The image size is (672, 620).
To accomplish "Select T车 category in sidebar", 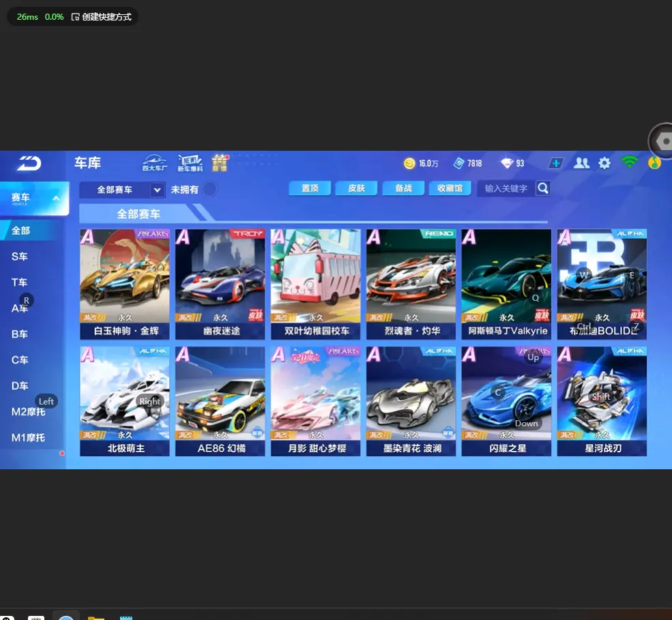I will click(x=19, y=282).
